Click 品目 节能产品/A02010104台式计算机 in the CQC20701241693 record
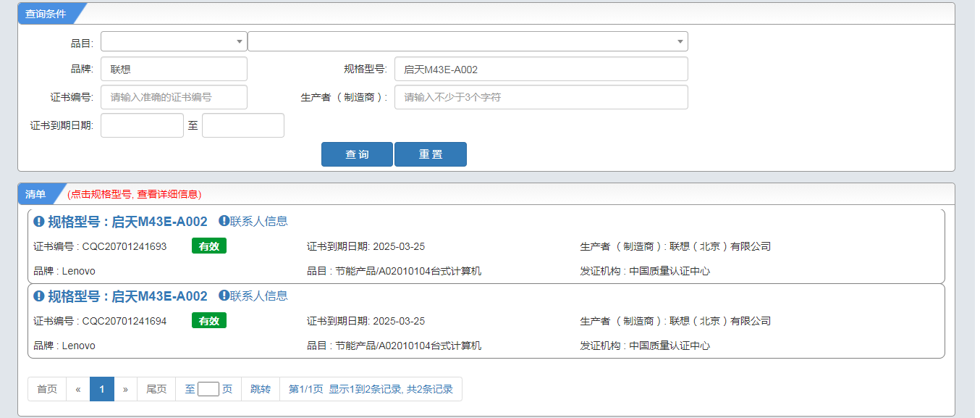 (x=394, y=271)
